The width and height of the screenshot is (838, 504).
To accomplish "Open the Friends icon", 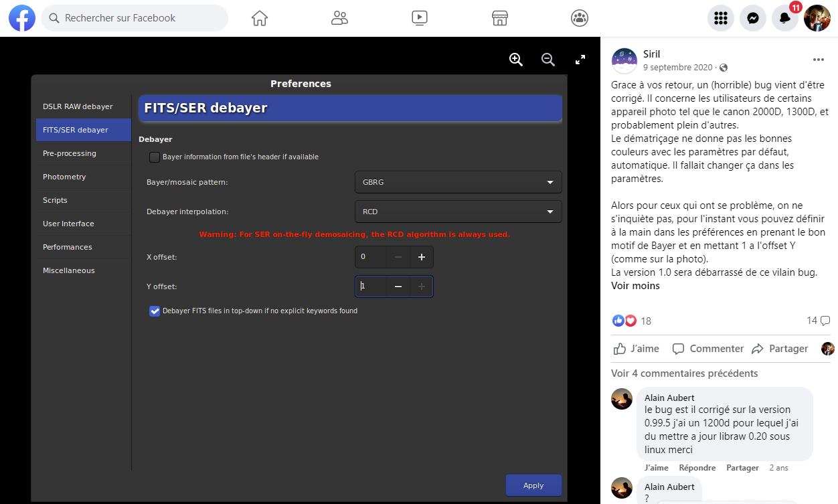I will [339, 18].
